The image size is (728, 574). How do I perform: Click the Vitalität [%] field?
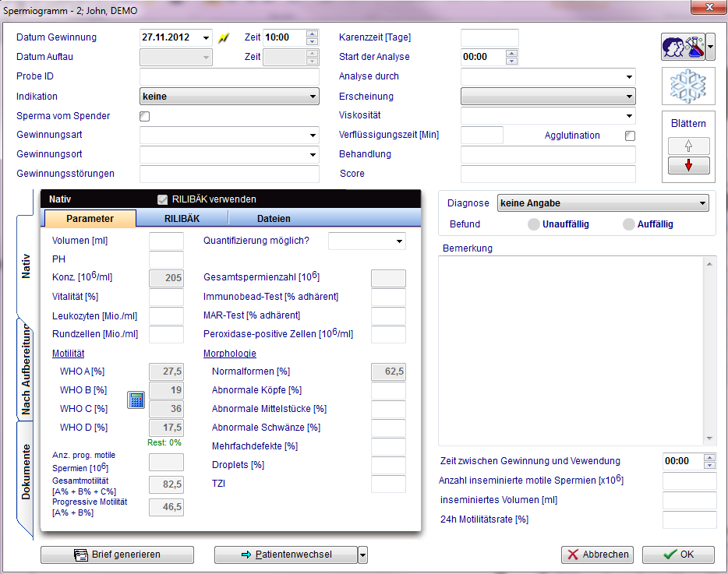166,297
